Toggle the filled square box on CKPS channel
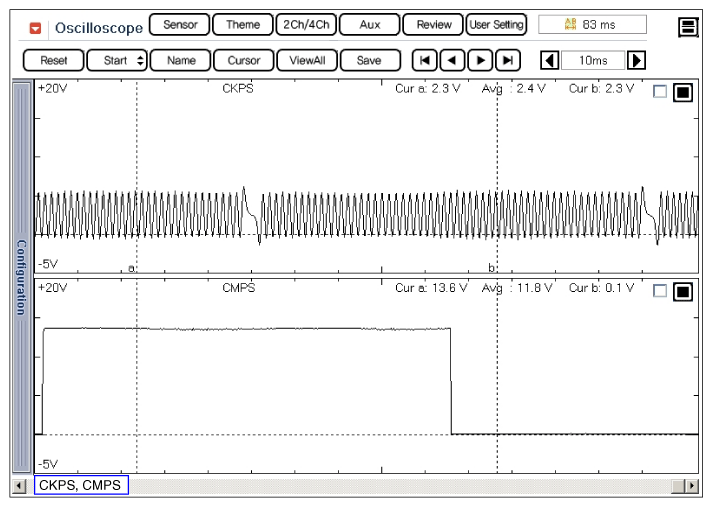 click(x=683, y=92)
